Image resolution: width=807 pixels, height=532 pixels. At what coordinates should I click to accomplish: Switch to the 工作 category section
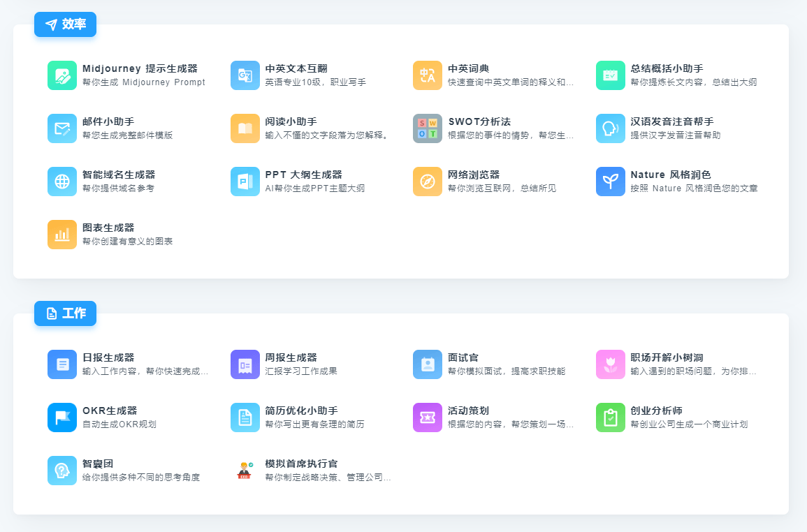click(65, 313)
